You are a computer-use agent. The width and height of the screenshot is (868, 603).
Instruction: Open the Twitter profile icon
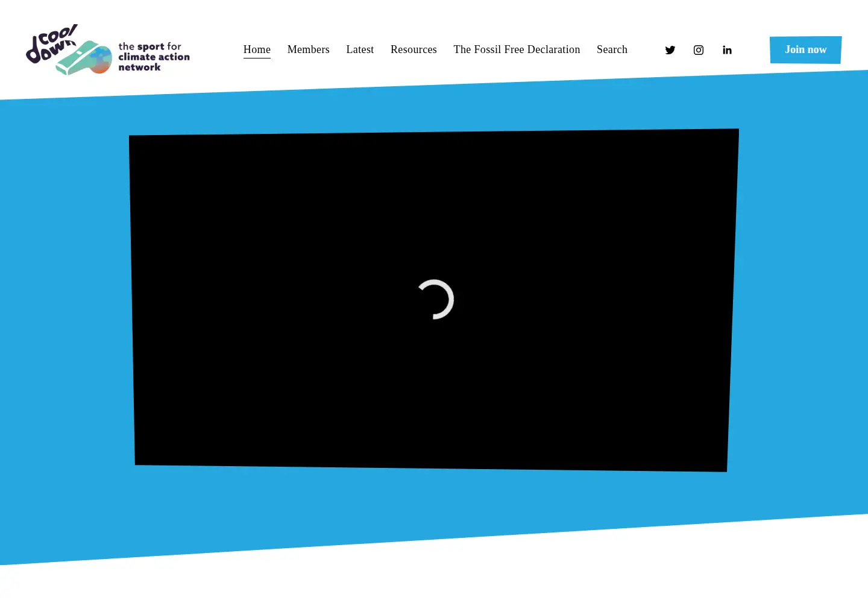pos(670,50)
